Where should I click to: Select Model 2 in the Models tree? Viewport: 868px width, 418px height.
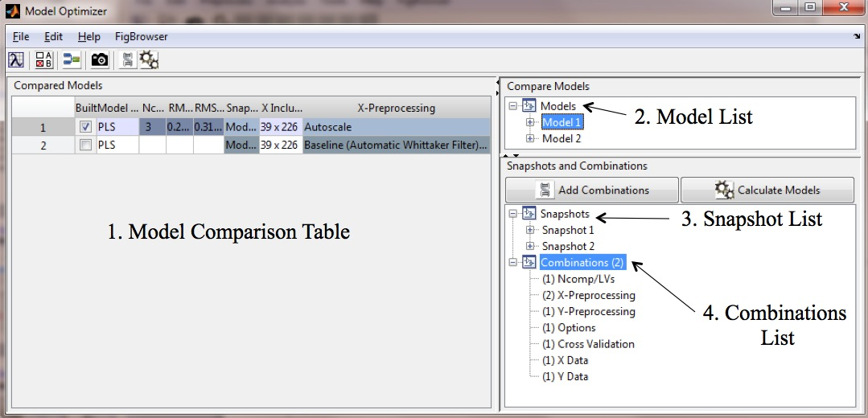point(561,138)
